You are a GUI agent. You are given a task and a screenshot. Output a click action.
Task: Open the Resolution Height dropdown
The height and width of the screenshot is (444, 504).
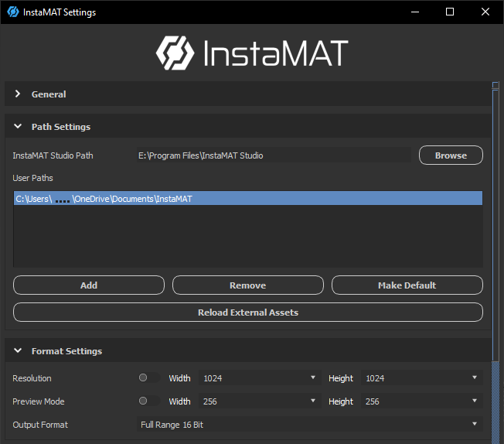coord(422,378)
